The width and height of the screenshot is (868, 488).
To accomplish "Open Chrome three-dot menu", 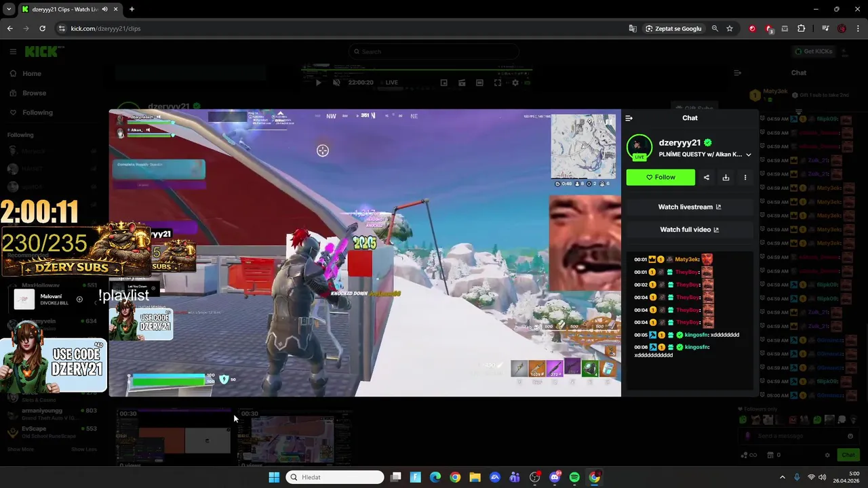I will [859, 28].
